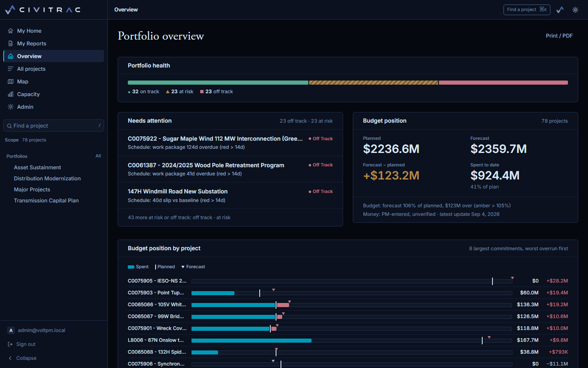Click the Sign out icon

(x=10, y=344)
